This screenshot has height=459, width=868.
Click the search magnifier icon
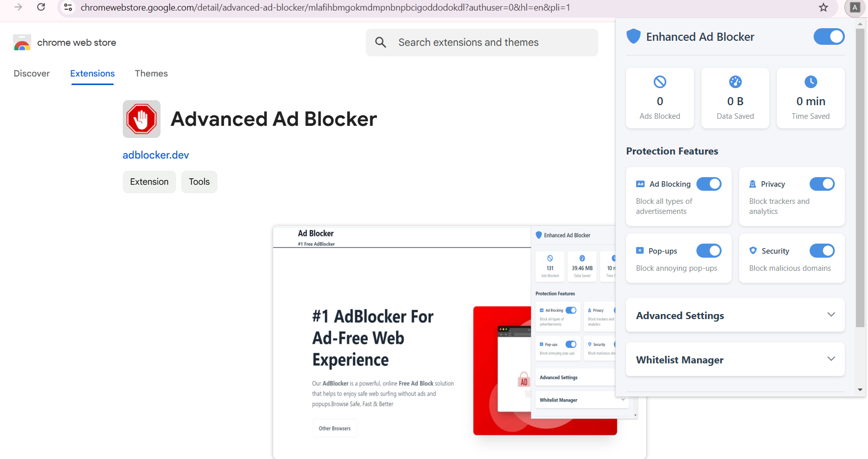[x=380, y=42]
